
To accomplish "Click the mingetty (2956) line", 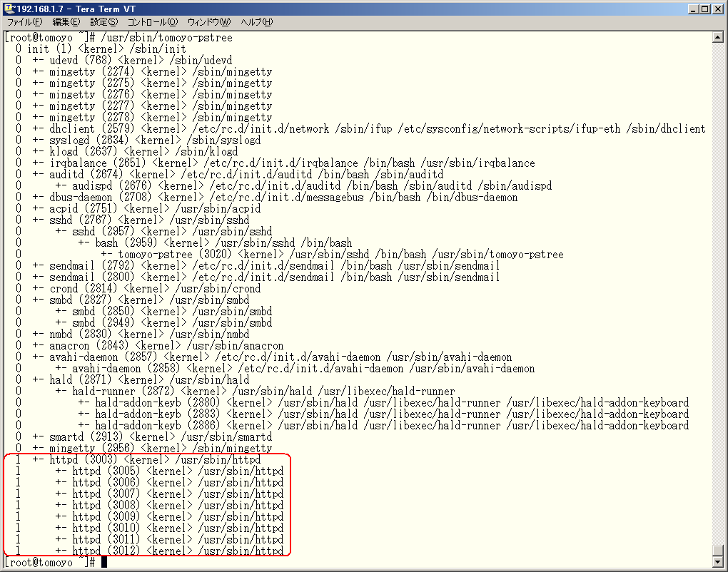I will (x=143, y=448).
